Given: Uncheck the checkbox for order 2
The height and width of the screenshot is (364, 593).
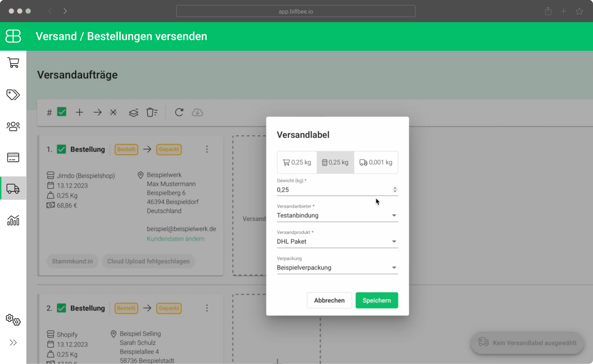Looking at the screenshot, I should pos(62,308).
